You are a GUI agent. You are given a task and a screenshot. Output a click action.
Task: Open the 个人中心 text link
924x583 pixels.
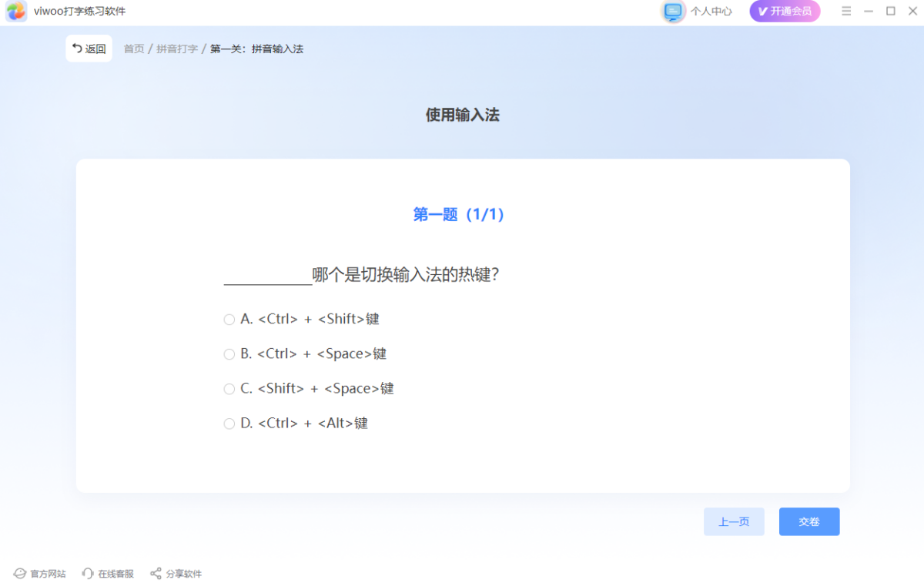(x=711, y=11)
